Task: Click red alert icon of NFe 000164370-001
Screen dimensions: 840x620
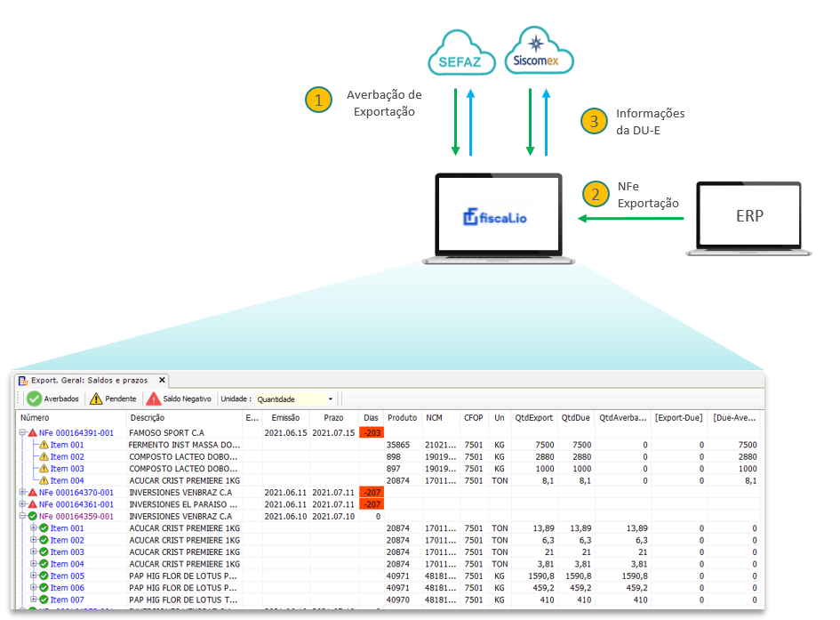Action: tap(32, 492)
